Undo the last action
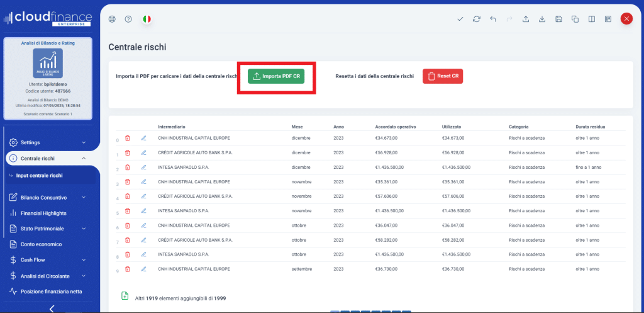The image size is (644, 313). tap(493, 19)
